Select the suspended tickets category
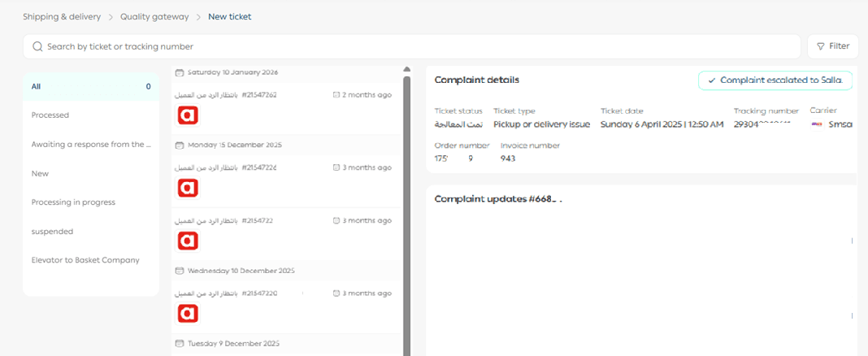The image size is (868, 356). [52, 232]
